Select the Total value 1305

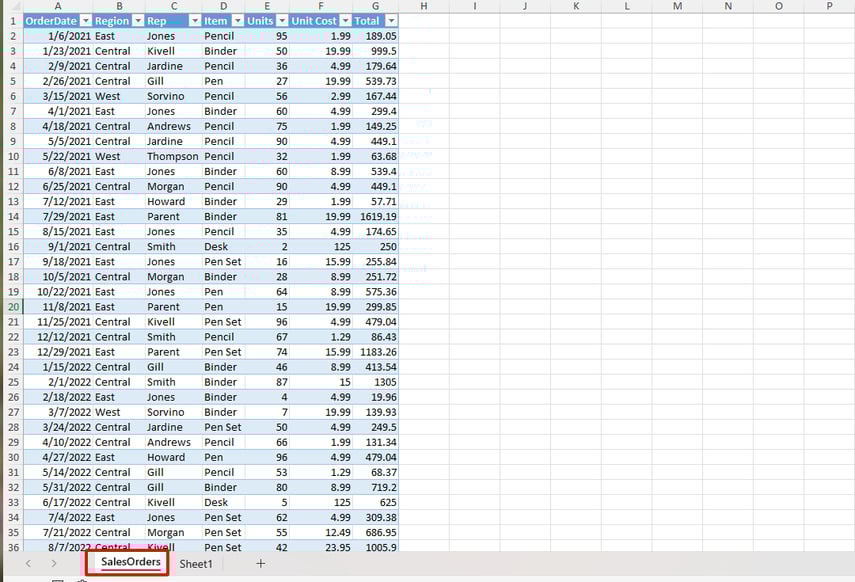tap(375, 382)
